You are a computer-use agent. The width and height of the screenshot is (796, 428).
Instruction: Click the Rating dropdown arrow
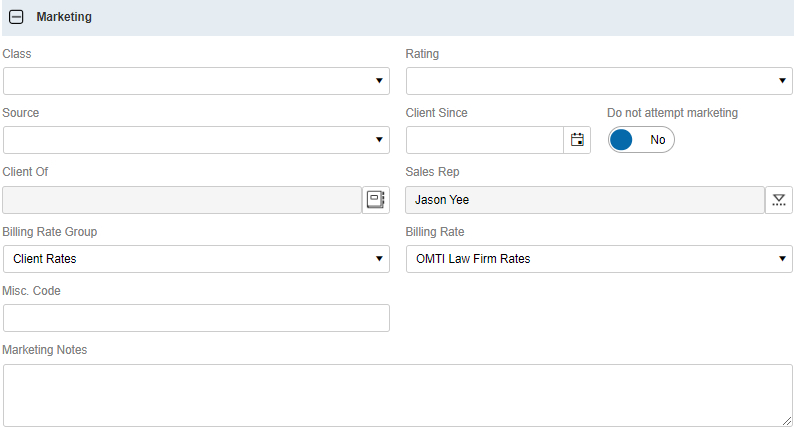coord(781,81)
